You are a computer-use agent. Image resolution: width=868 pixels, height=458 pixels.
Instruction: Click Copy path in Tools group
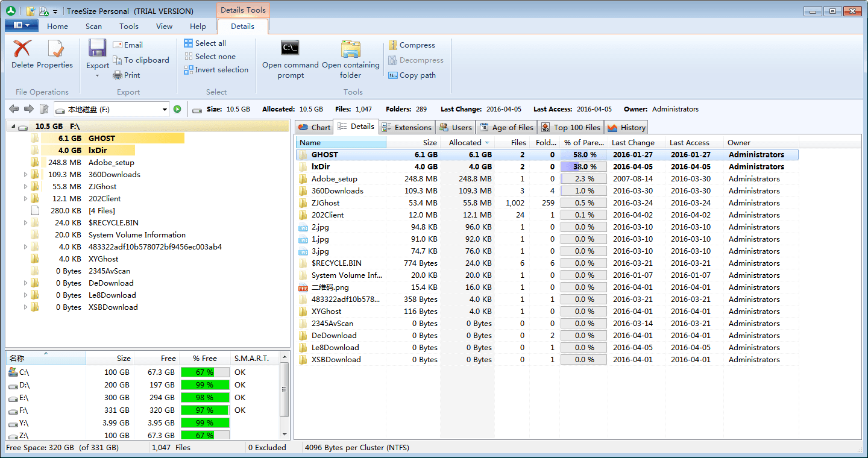(x=412, y=75)
